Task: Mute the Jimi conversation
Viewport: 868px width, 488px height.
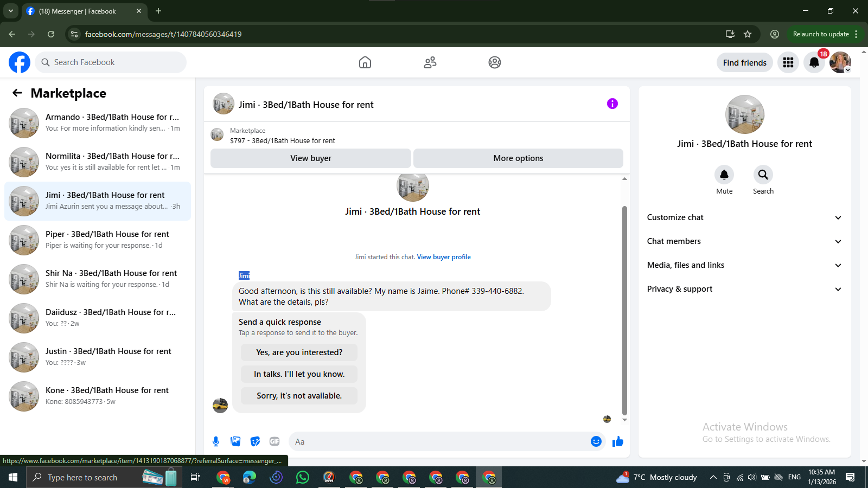Action: 724,175
